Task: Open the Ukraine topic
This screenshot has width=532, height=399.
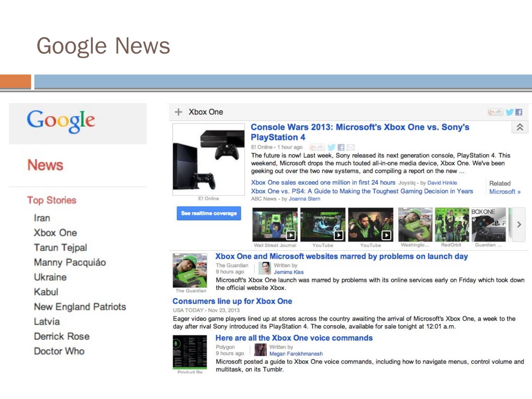Action: pyautogui.click(x=50, y=277)
